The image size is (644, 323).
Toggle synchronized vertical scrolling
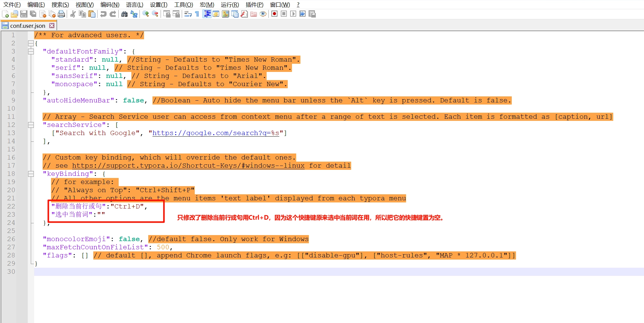pyautogui.click(x=167, y=14)
